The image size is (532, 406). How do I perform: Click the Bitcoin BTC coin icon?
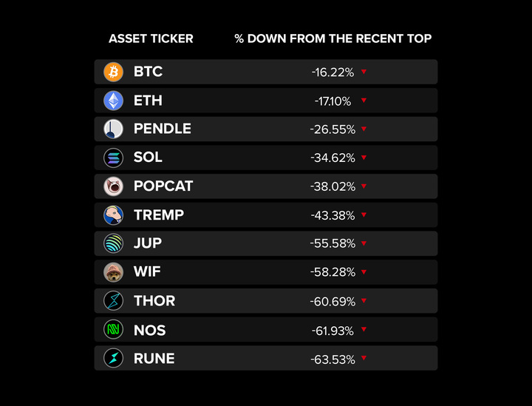(113, 72)
